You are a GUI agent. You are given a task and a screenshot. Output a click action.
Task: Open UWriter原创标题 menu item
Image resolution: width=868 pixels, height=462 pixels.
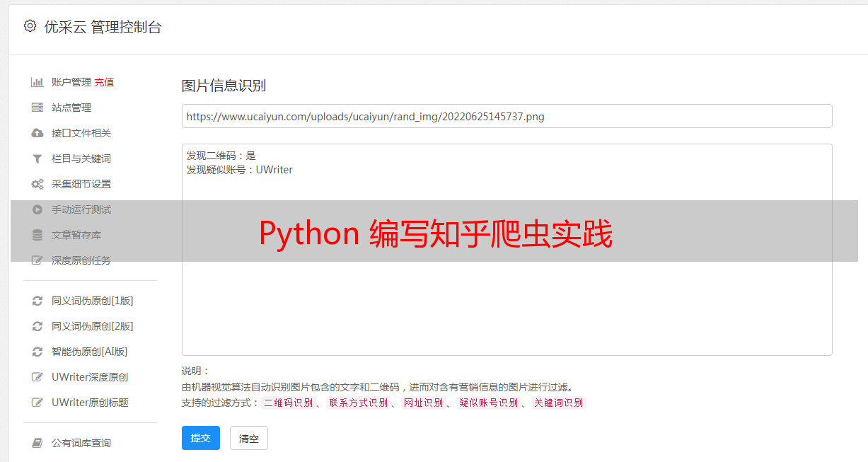pos(90,403)
